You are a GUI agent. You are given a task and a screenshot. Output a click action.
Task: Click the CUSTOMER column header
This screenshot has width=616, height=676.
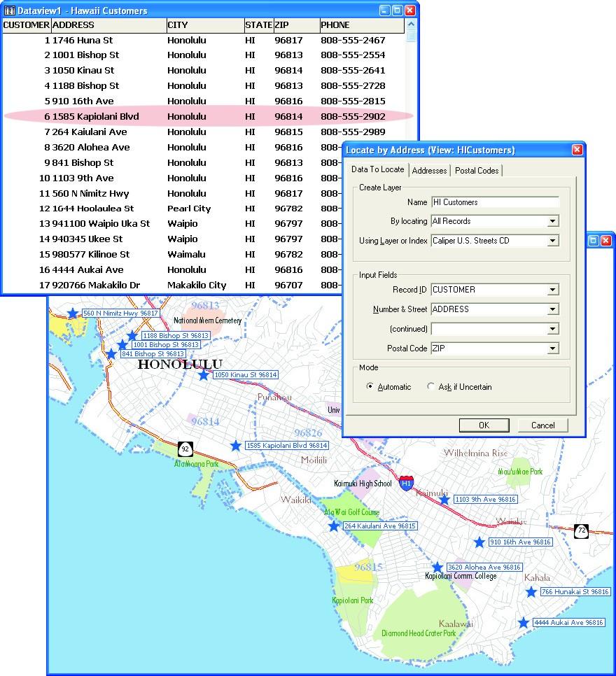(27, 25)
